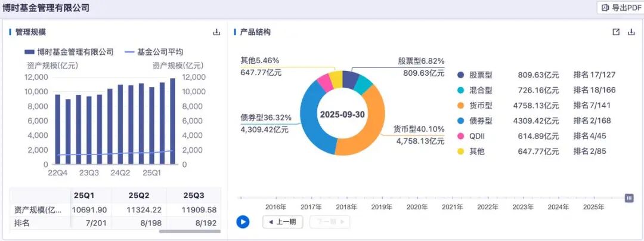Click the value 11909.58 in the table
Image resolution: width=644 pixels, height=241 pixels.
pos(199,210)
